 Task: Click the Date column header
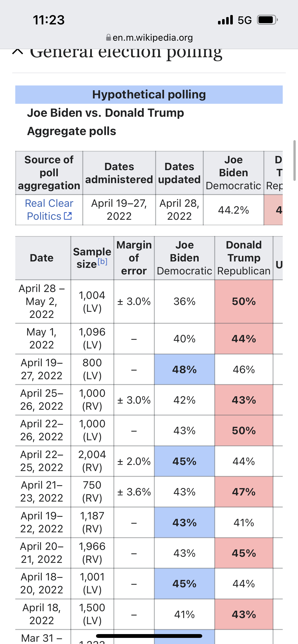coord(42,258)
